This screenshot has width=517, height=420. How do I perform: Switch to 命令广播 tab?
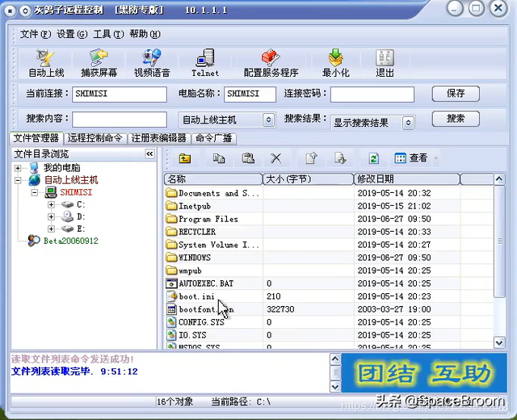click(213, 138)
